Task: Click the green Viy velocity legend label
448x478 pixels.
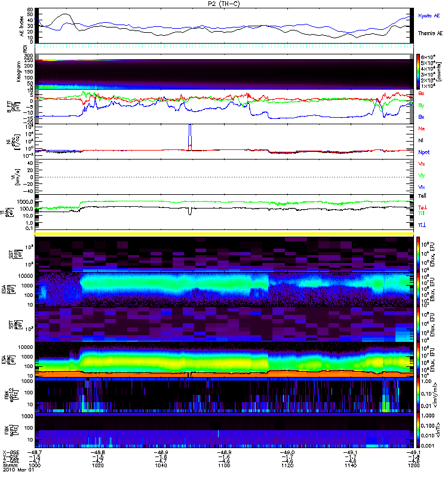Action: point(421,176)
